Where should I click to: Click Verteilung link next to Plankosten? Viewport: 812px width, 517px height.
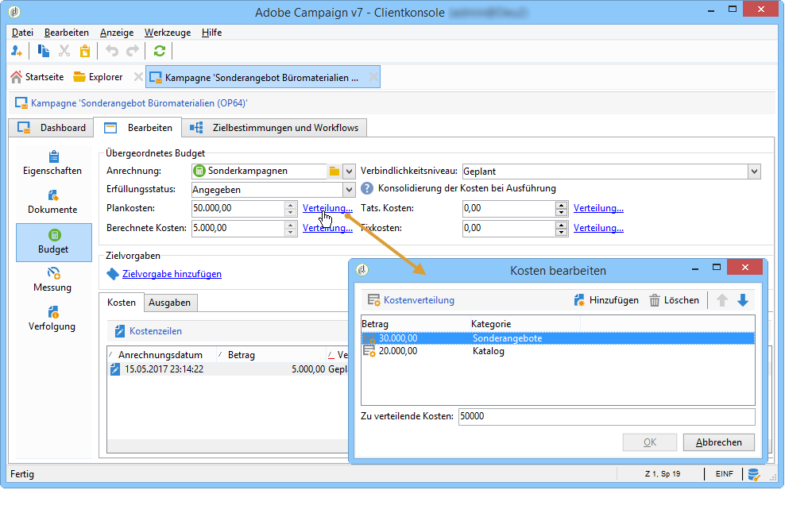[x=327, y=208]
